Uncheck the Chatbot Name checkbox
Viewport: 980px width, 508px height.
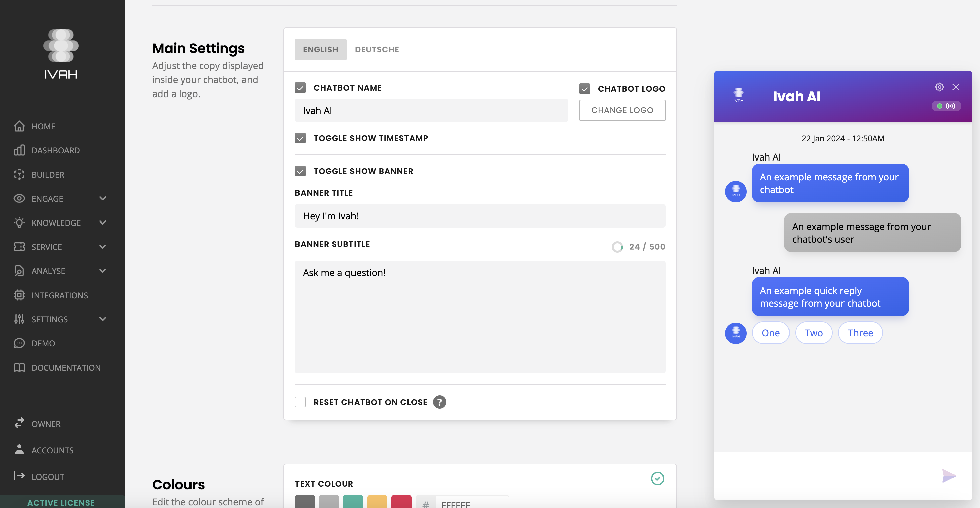coord(300,88)
